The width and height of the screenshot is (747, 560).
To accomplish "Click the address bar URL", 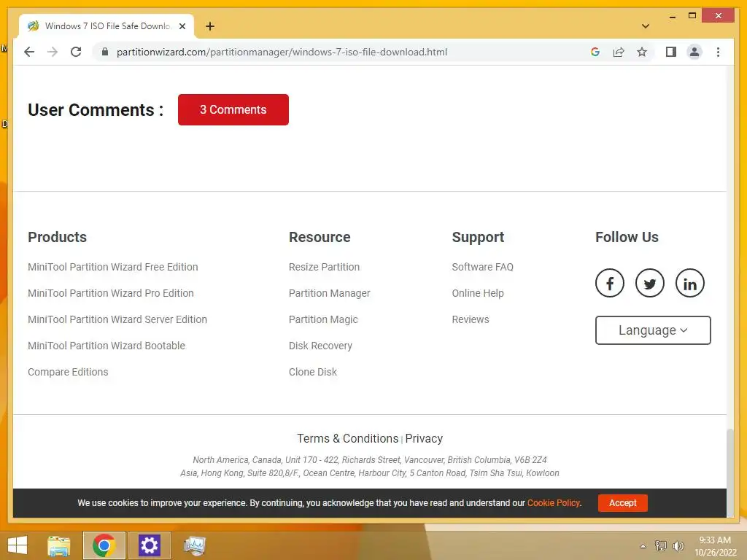I will (282, 52).
